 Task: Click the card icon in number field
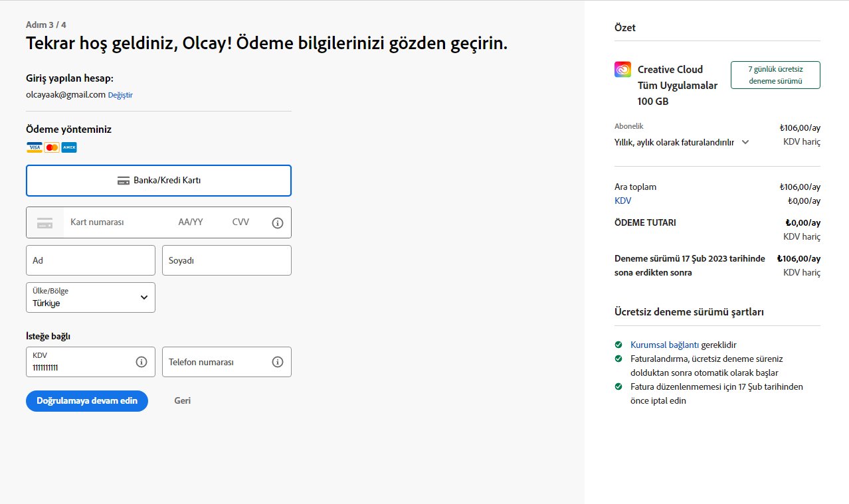(x=45, y=223)
